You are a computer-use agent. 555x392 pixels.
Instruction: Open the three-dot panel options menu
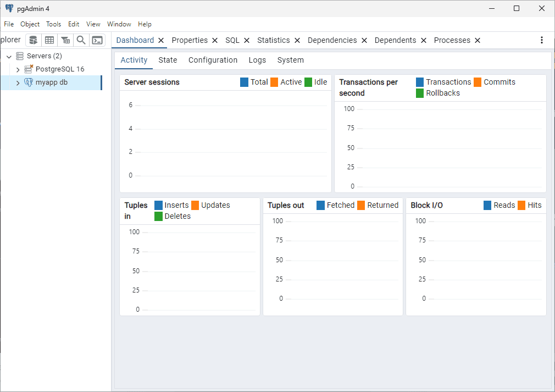[542, 40]
